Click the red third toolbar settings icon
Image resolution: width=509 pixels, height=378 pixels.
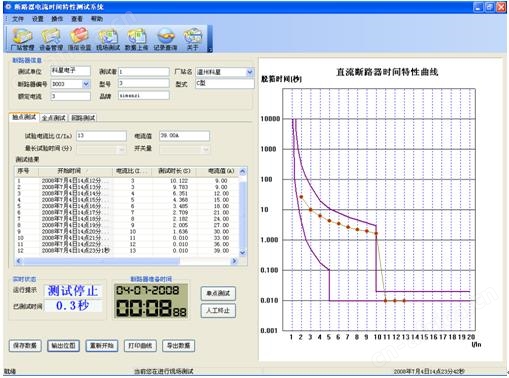click(79, 39)
